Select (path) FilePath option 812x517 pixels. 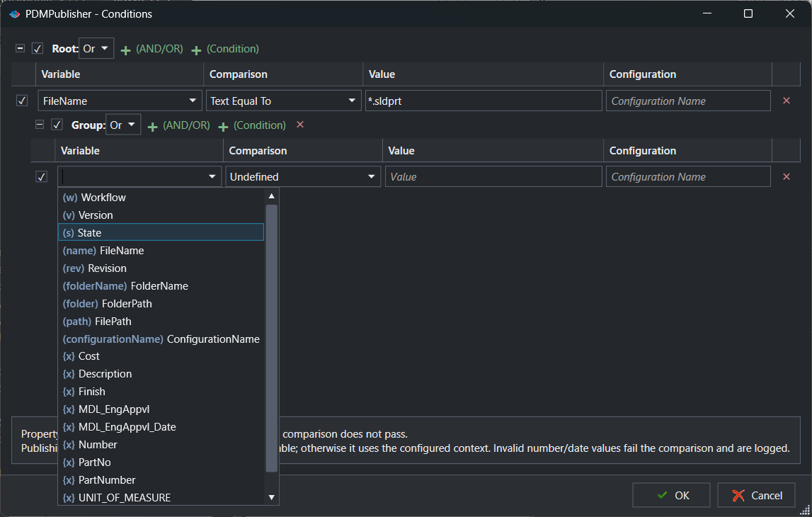(x=161, y=322)
